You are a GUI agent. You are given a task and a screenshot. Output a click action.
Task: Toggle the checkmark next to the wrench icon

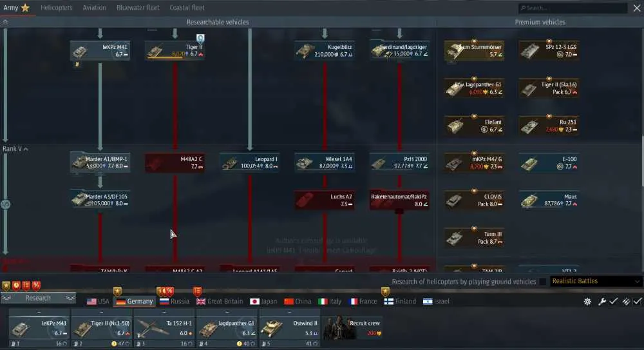(614, 302)
